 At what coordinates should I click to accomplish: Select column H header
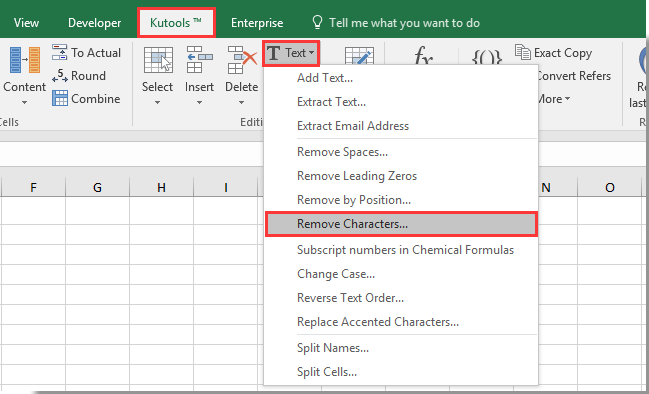[161, 187]
